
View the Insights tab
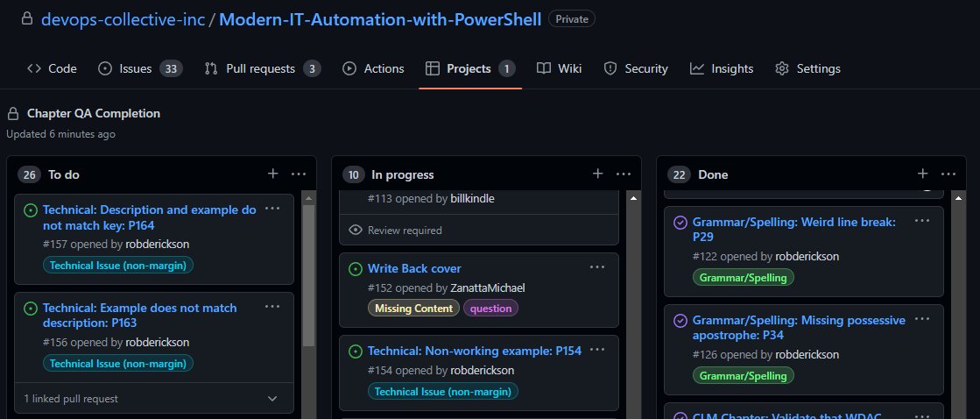722,68
